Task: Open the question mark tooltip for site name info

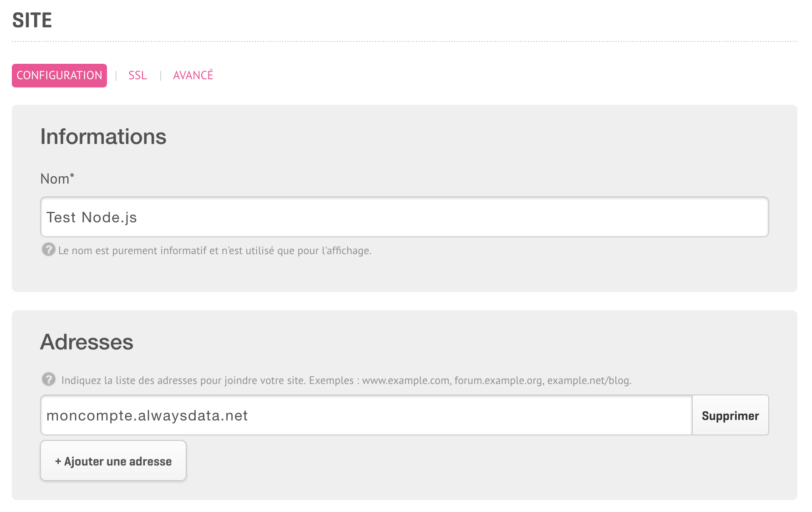Action: pos(48,250)
